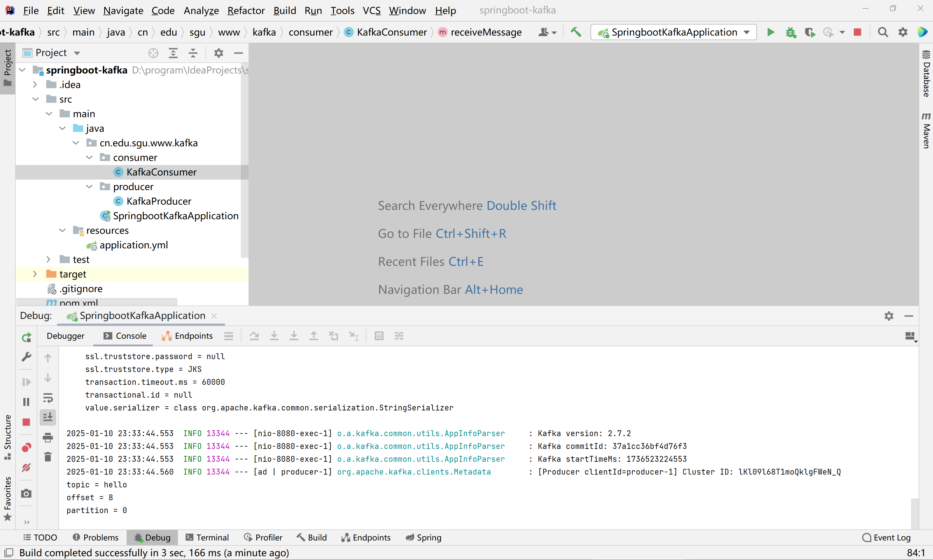Open Event Log from the status bar
Screen dimensions: 933x560
pos(887,537)
